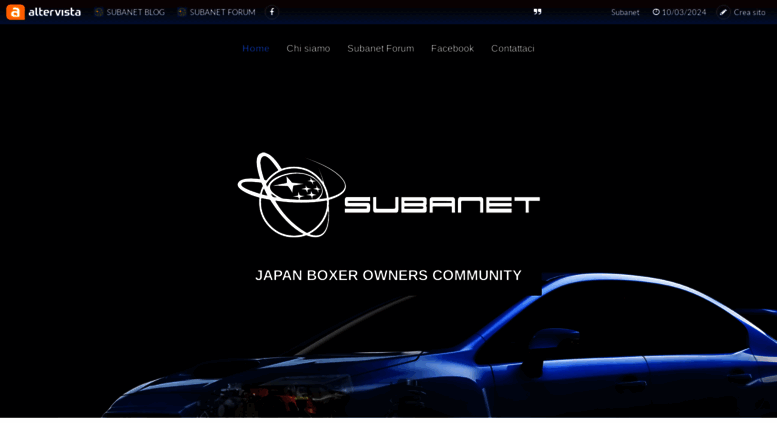Open Subanet Forum in navigation menu
The width and height of the screenshot is (777, 423).
click(x=381, y=49)
